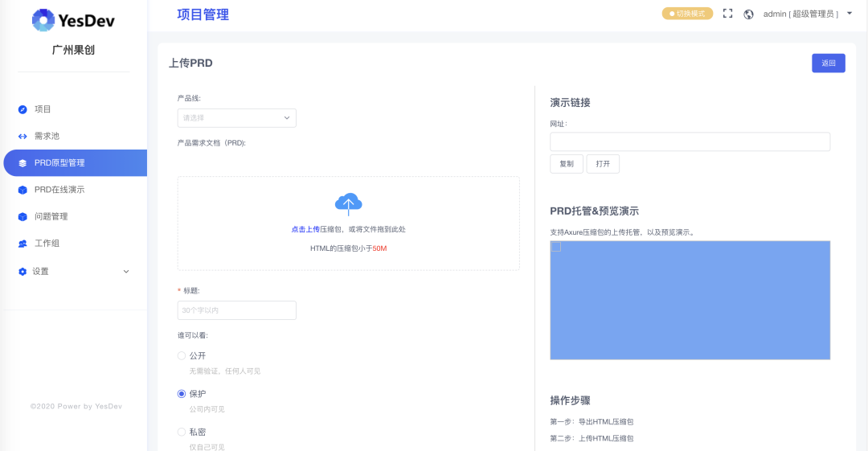Viewport: 868px width, 451px height.
Task: Click the 工作组 people icon
Action: coord(23,244)
